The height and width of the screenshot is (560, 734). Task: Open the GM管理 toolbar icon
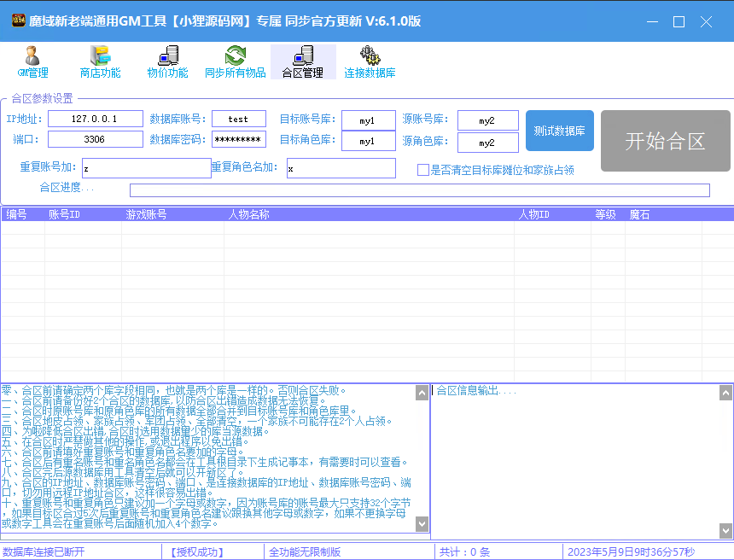click(x=32, y=56)
